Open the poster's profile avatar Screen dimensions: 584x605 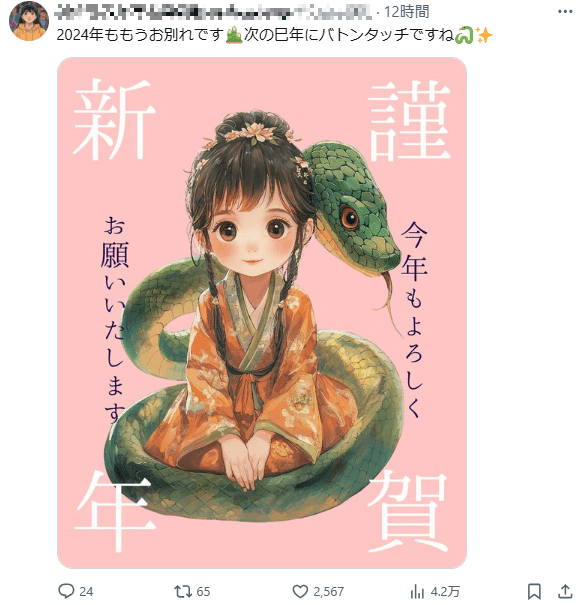click(x=29, y=21)
